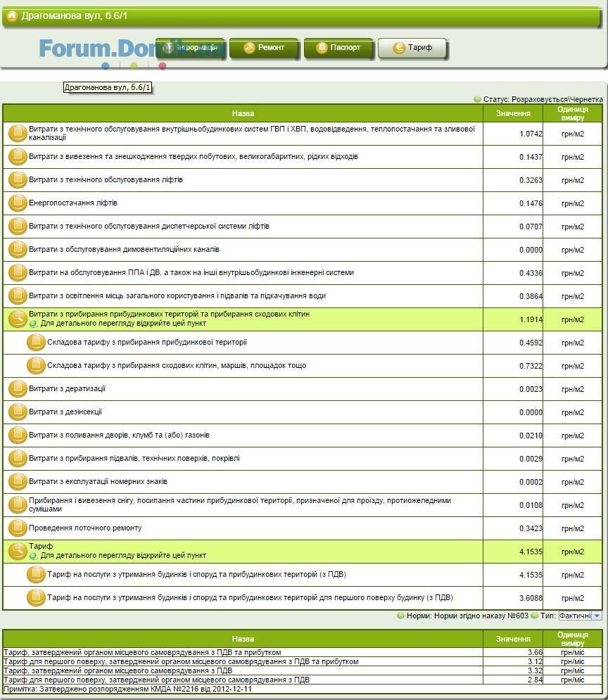Collapse the Тариф magnifier row

(18, 552)
